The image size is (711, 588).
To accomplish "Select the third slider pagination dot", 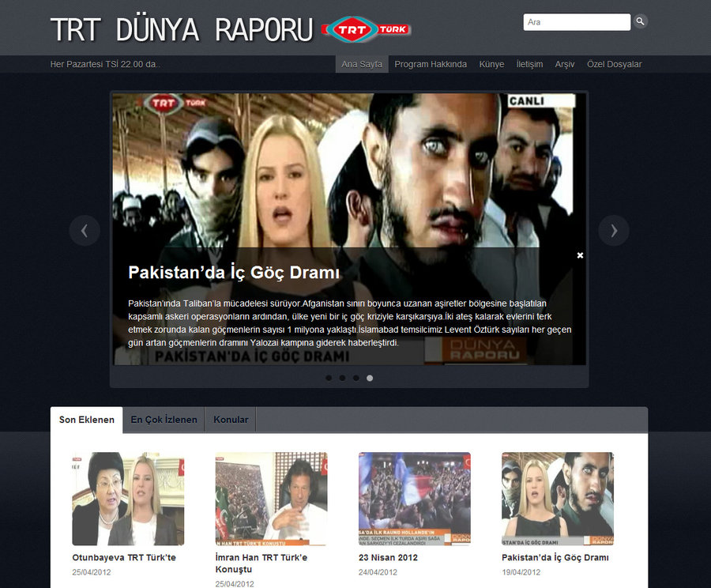I will pos(356,378).
